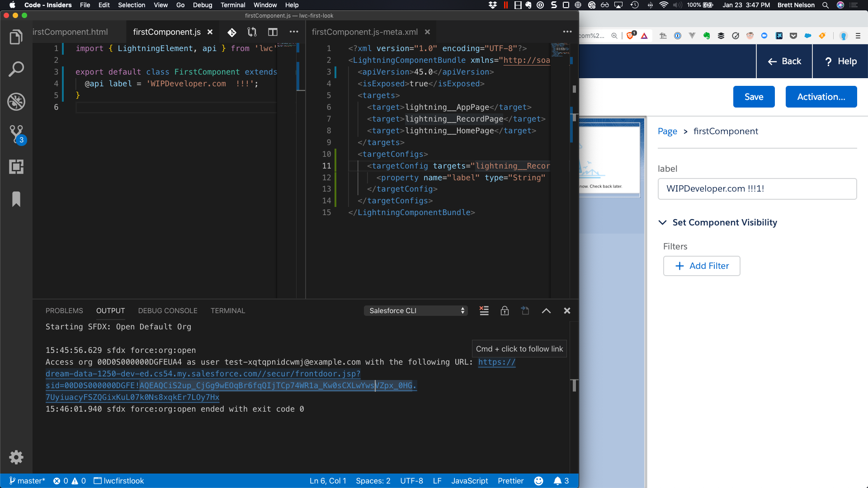Screen dimensions: 868x488
Task: Open the Evernote Web Clipper extension in the browser
Action: pyautogui.click(x=707, y=36)
